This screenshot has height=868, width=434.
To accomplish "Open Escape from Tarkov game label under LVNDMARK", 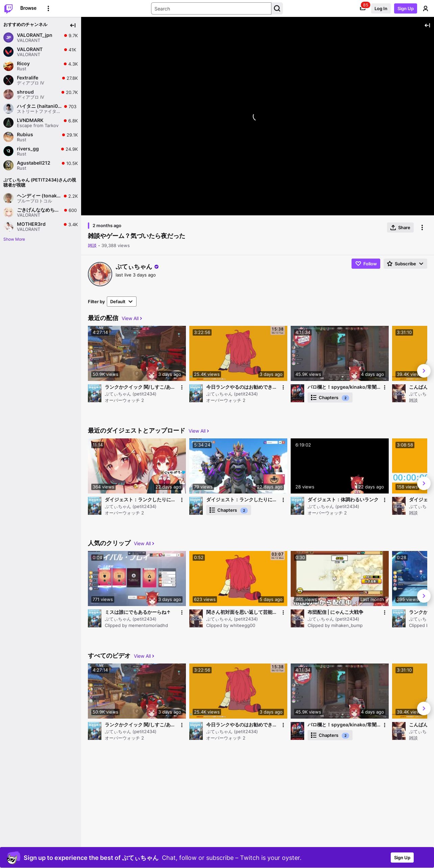I will pyautogui.click(x=38, y=126).
